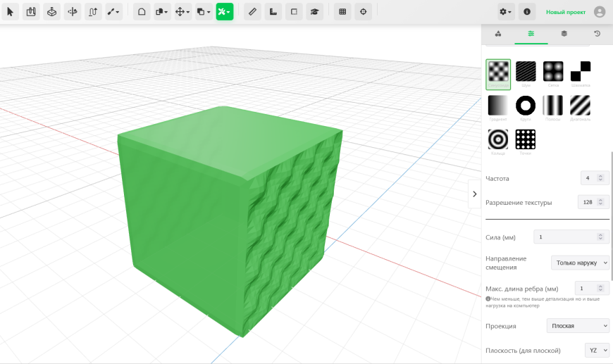Viewport: 613px width, 364px height.
Task: Click the Новый проект project name
Action: pyautogui.click(x=566, y=12)
